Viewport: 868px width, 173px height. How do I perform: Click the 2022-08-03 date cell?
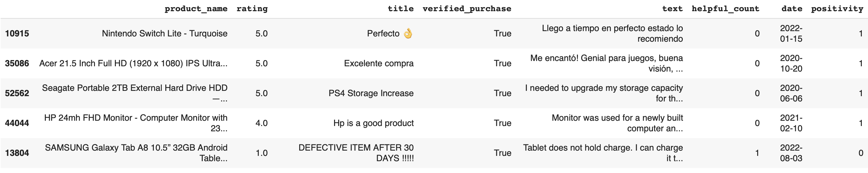click(x=791, y=153)
